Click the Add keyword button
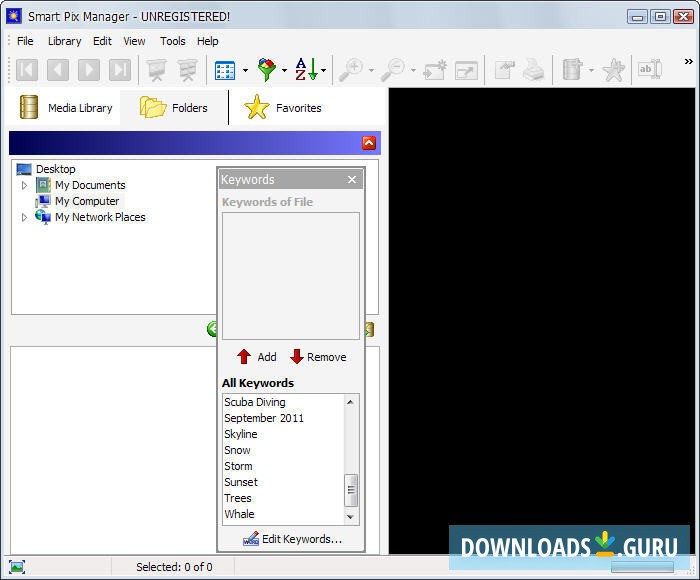 click(257, 357)
